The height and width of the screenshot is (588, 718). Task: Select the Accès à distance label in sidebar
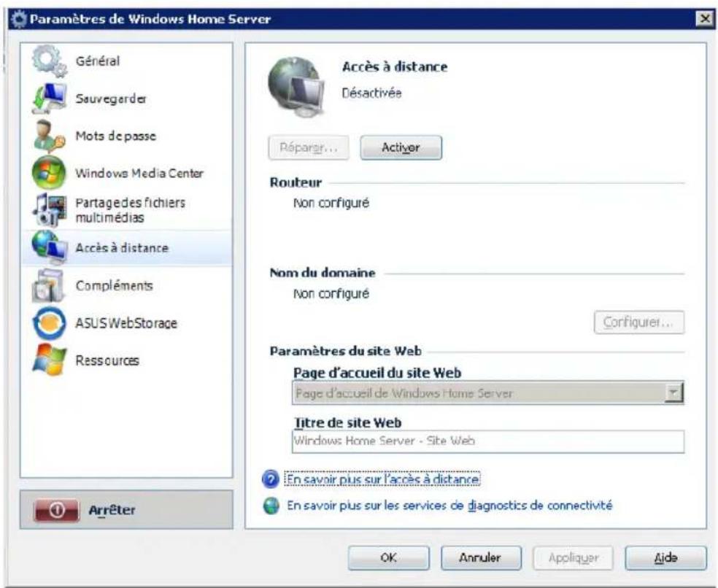[x=122, y=248]
